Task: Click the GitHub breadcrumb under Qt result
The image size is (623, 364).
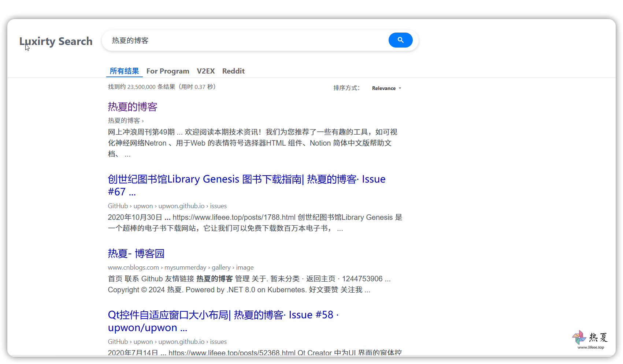Action: point(118,342)
